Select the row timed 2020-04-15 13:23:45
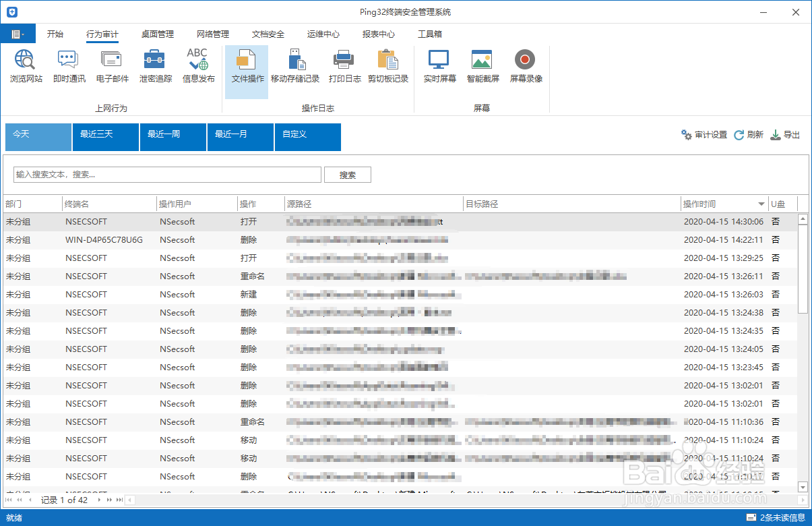 click(x=400, y=368)
